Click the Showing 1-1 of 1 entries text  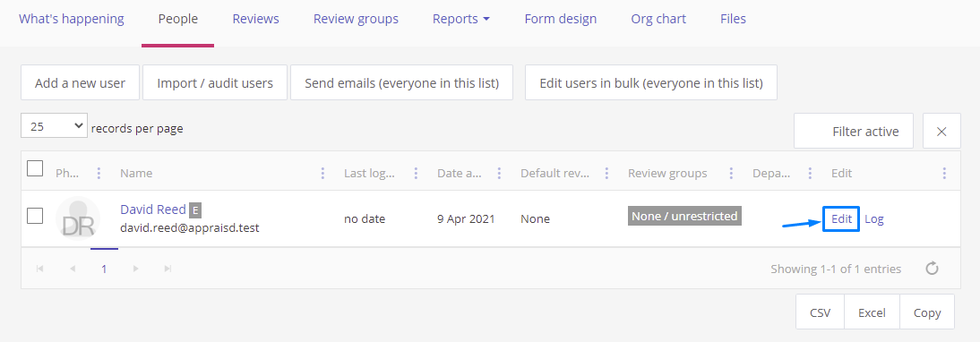836,269
